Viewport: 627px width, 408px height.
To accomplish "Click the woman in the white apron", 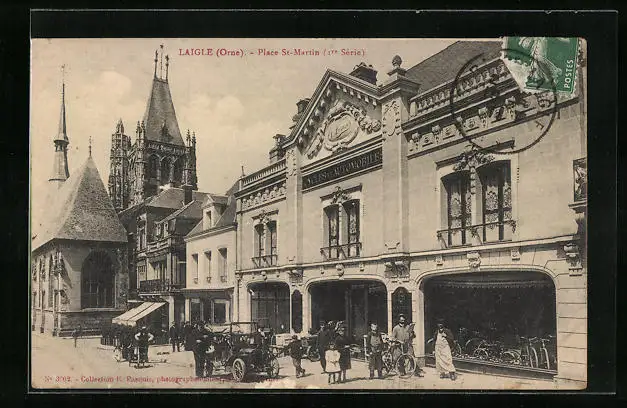I will (444, 351).
